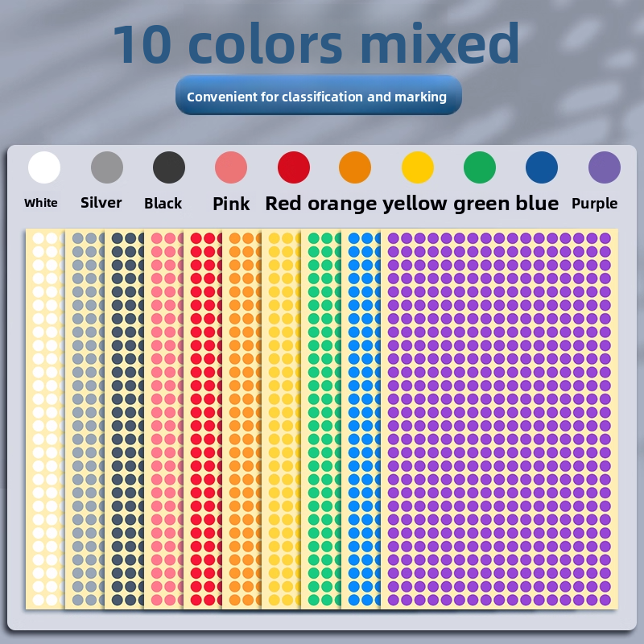The width and height of the screenshot is (644, 644).
Task: Select the black dot sticker sheet
Action: (125, 419)
